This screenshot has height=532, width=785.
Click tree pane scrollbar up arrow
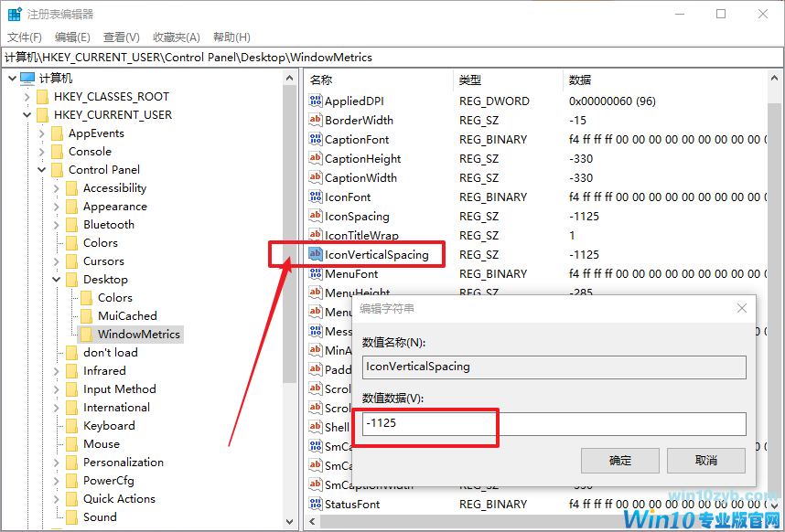coord(289,78)
